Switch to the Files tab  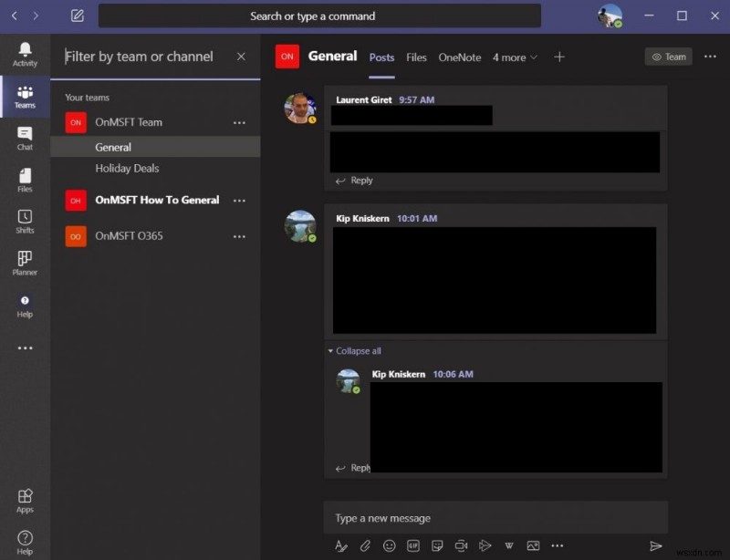[416, 57]
